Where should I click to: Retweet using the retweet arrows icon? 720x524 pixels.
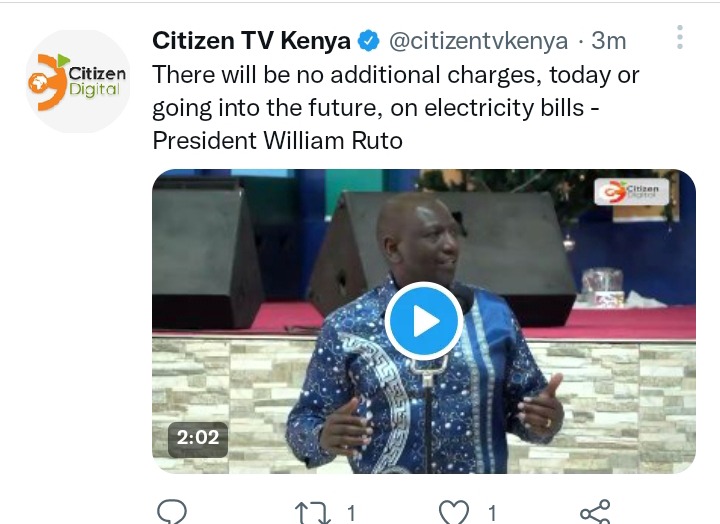coord(313,513)
